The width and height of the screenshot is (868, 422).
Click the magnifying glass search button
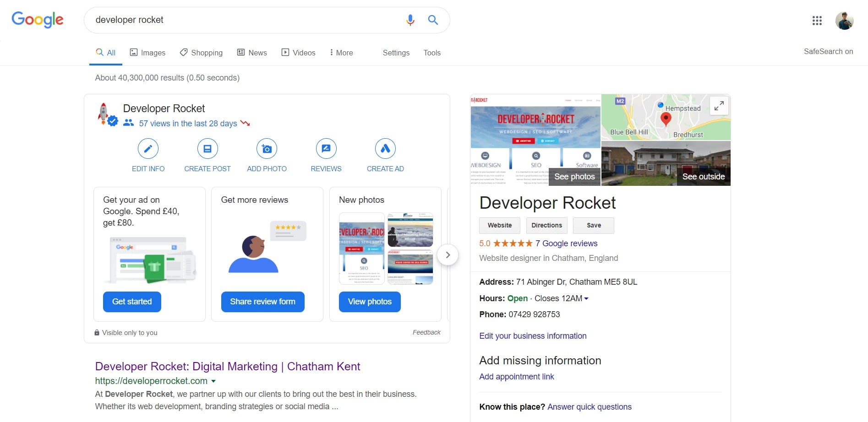[x=433, y=20]
